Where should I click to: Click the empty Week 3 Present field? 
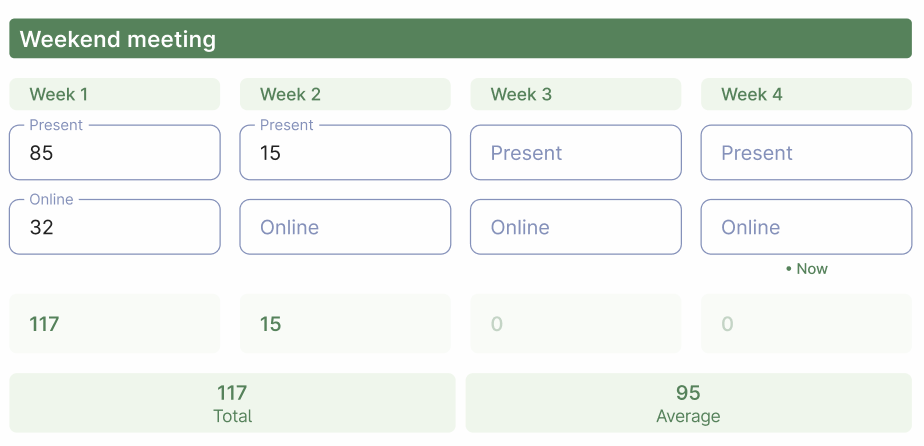click(x=575, y=153)
